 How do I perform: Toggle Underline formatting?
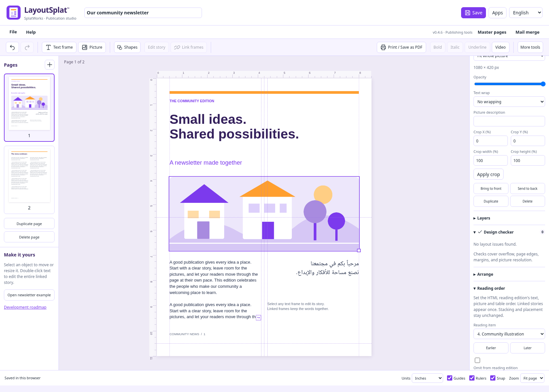click(x=477, y=47)
